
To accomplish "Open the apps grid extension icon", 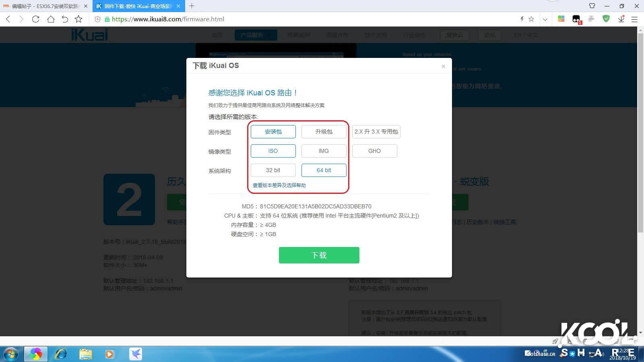I will [561, 19].
